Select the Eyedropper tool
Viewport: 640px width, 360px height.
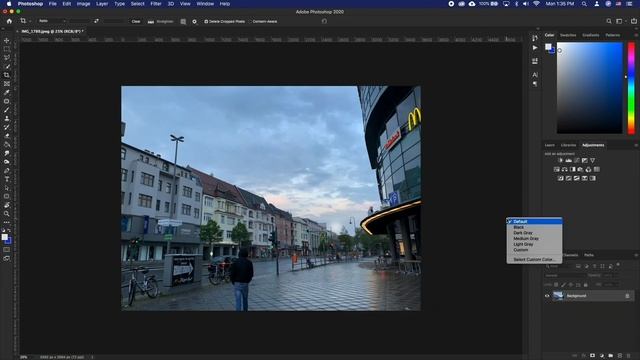click(7, 92)
